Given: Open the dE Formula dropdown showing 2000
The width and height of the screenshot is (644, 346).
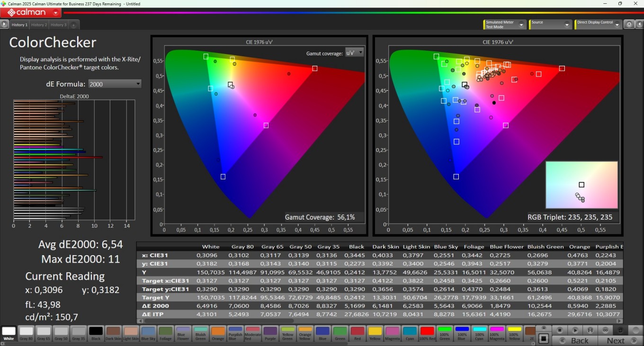Looking at the screenshot, I should tap(115, 84).
